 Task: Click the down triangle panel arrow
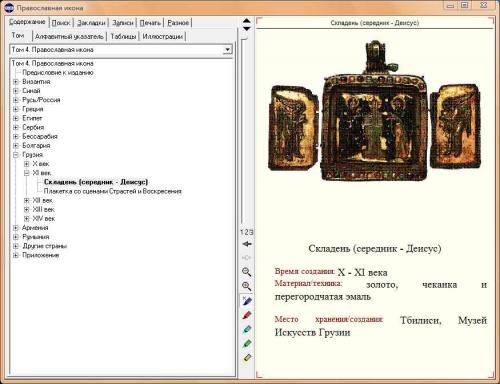coord(247,28)
